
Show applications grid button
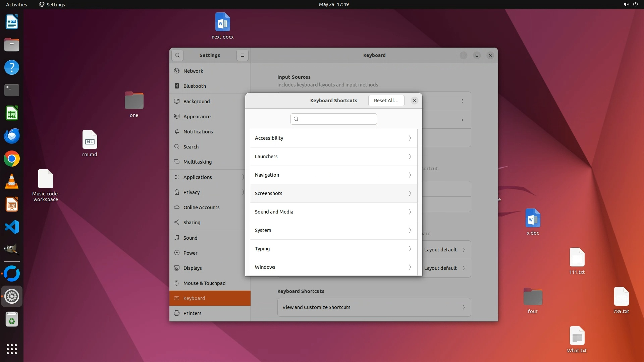click(x=12, y=349)
